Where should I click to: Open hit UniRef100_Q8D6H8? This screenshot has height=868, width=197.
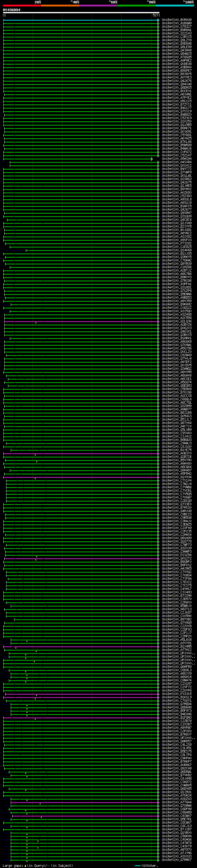click(176, 708)
